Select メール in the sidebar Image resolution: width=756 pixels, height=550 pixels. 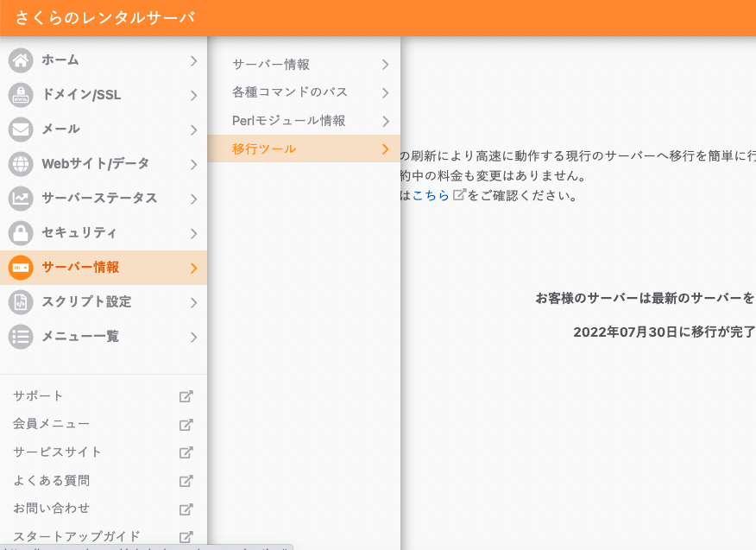104,130
